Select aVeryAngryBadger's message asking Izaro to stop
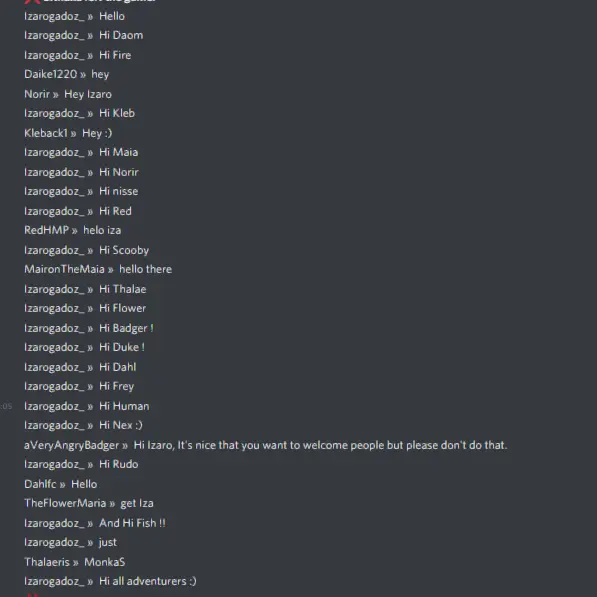Screen dimensions: 597x597 tap(320, 445)
